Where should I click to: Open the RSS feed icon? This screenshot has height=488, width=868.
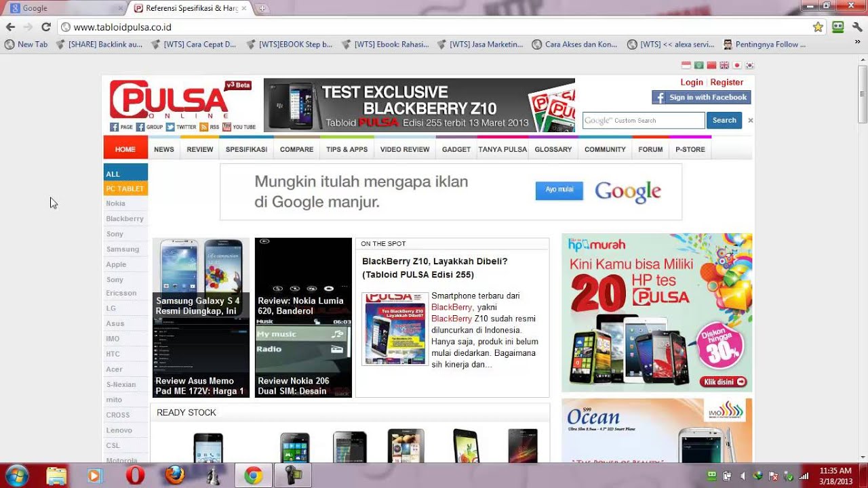(209, 127)
